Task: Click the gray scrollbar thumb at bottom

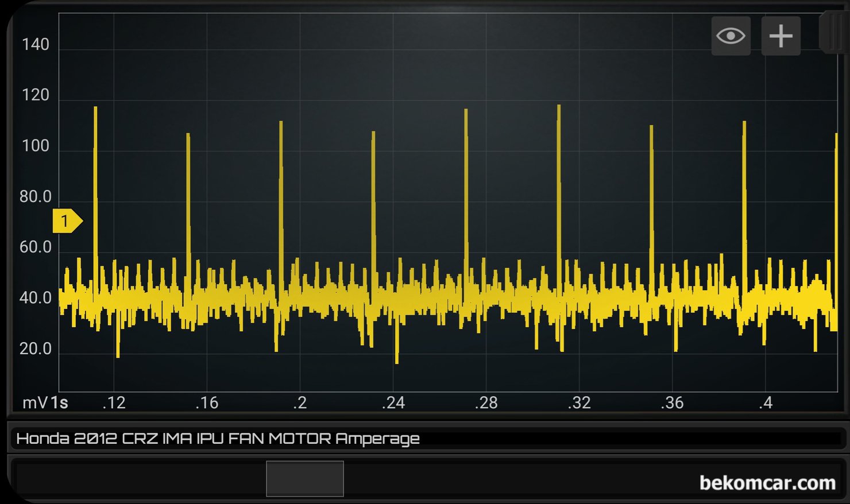Action: (x=304, y=479)
